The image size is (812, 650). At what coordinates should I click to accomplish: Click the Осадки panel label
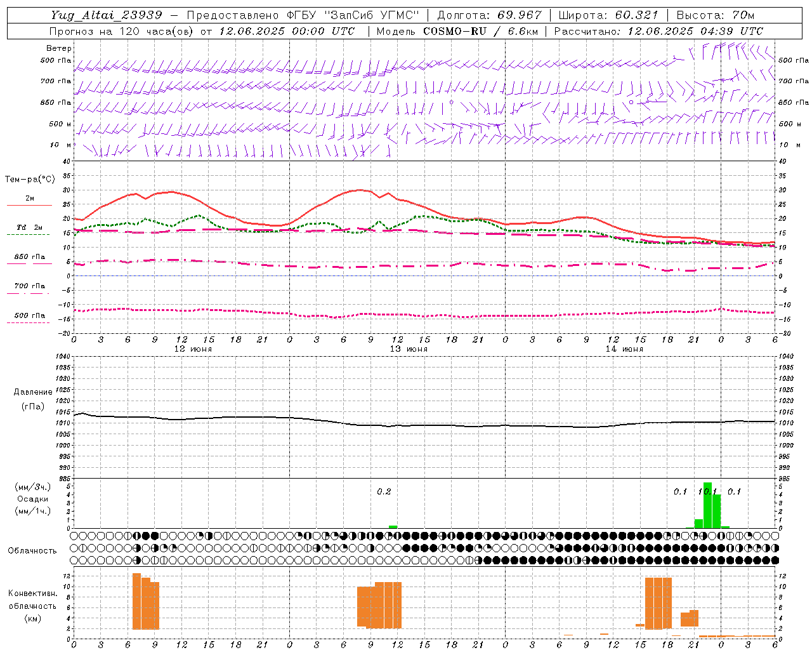click(33, 499)
